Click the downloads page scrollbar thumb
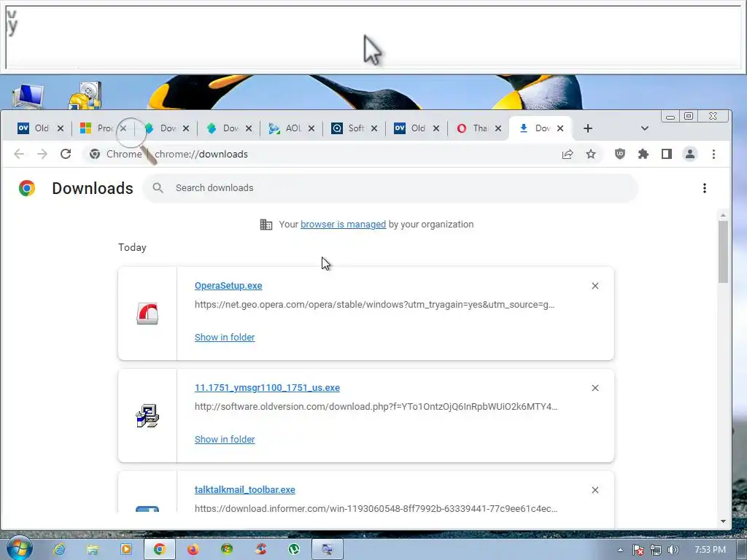 723,252
